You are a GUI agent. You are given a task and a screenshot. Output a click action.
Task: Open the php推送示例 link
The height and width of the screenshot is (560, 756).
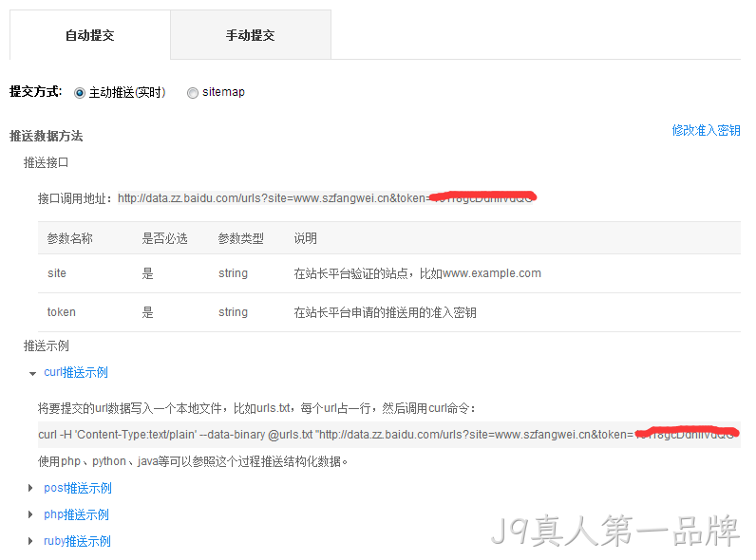pyautogui.click(x=76, y=514)
